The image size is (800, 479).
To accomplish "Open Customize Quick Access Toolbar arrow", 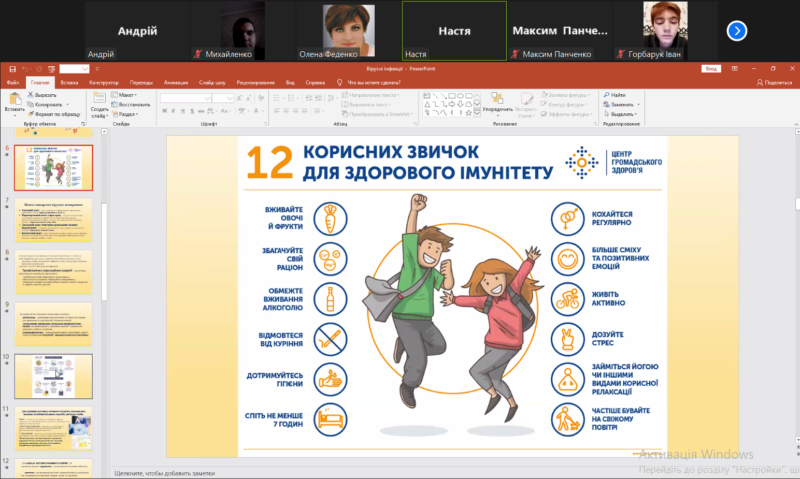I will pos(97,69).
